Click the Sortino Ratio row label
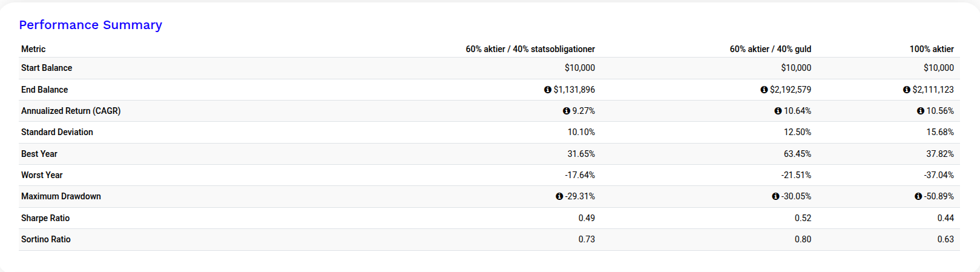The width and height of the screenshot is (980, 272). [46, 239]
